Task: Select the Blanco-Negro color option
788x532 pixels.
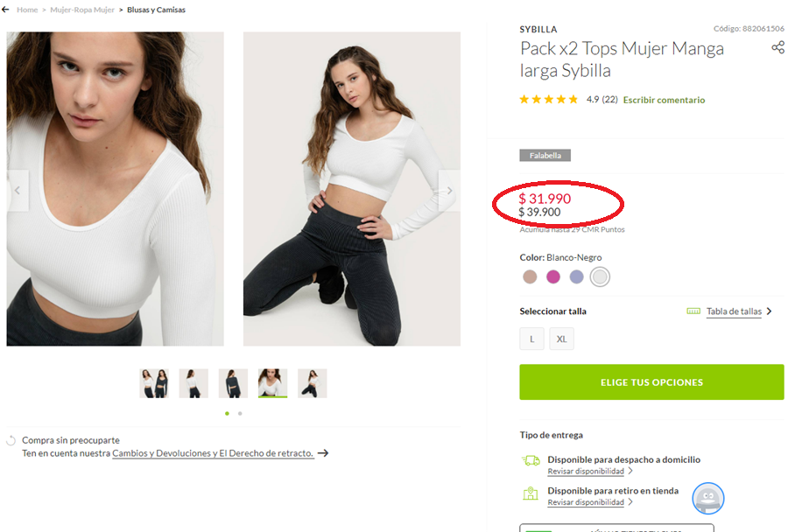Action: point(600,277)
